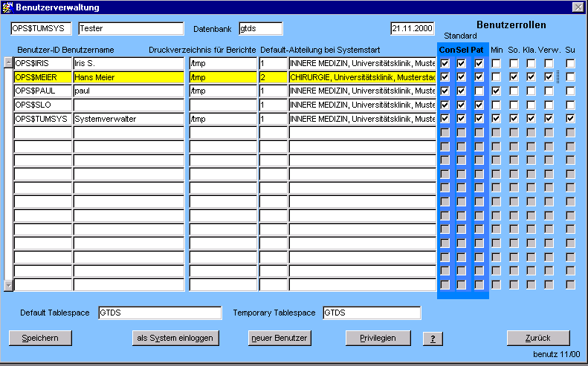Click the scroll down arrow beside user list
The width and height of the screenshot is (588, 366).
(8, 285)
